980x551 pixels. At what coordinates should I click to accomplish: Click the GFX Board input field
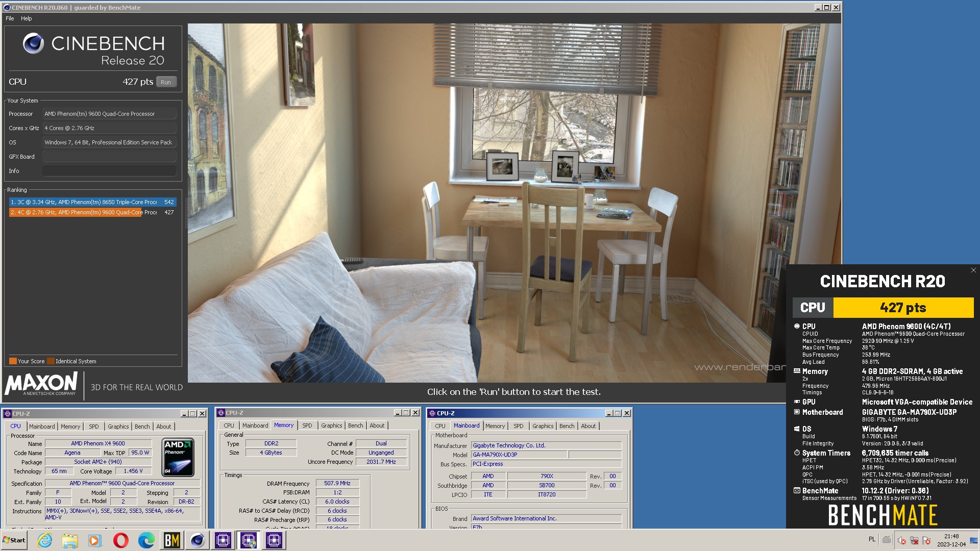109,157
